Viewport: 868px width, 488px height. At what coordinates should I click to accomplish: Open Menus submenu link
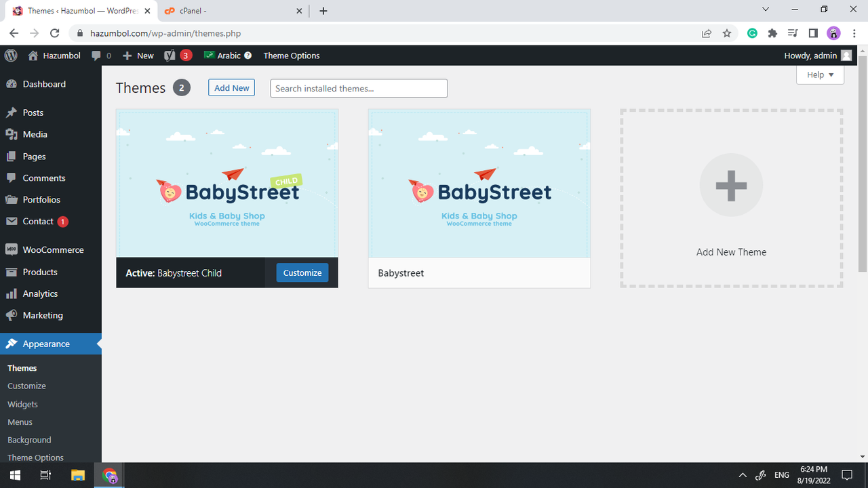(20, 422)
